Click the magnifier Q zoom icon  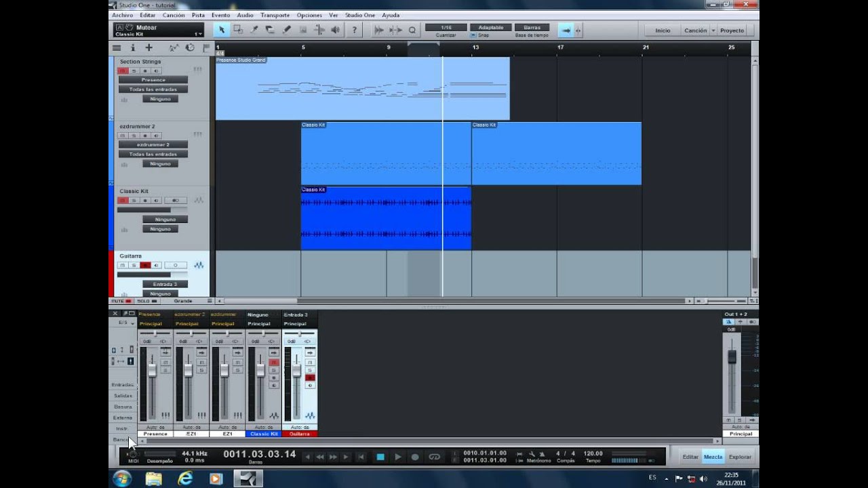[412, 30]
